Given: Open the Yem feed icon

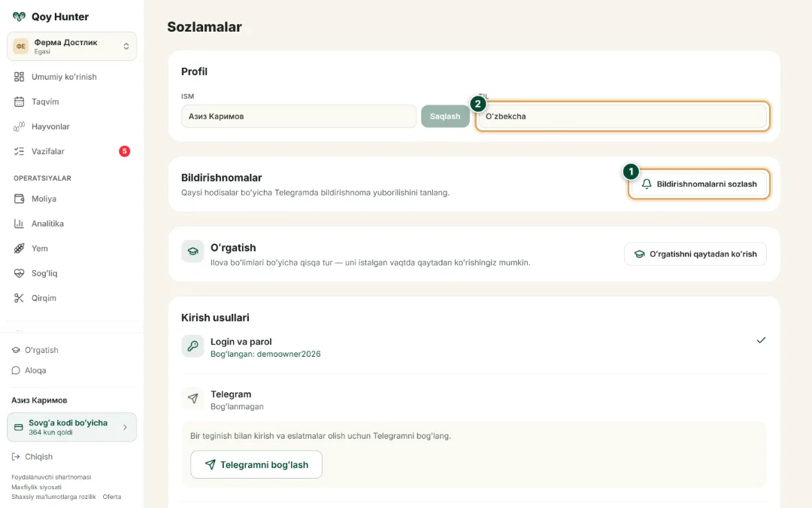Looking at the screenshot, I should (19, 248).
